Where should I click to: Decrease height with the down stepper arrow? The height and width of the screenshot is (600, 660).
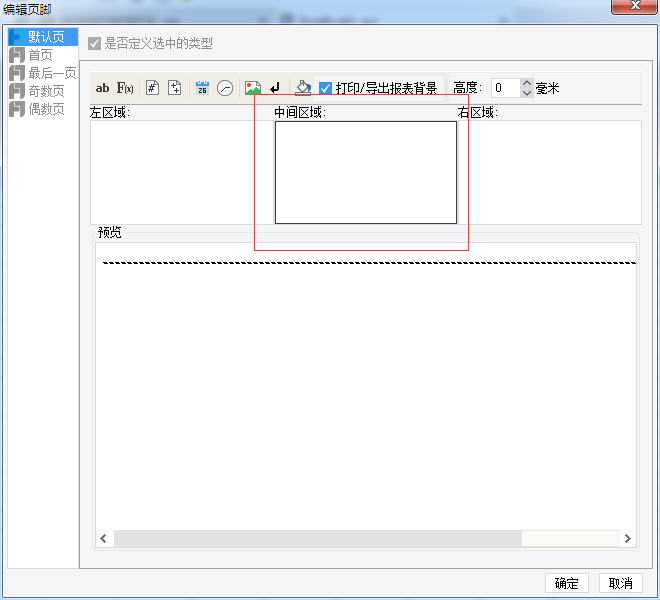click(x=527, y=93)
